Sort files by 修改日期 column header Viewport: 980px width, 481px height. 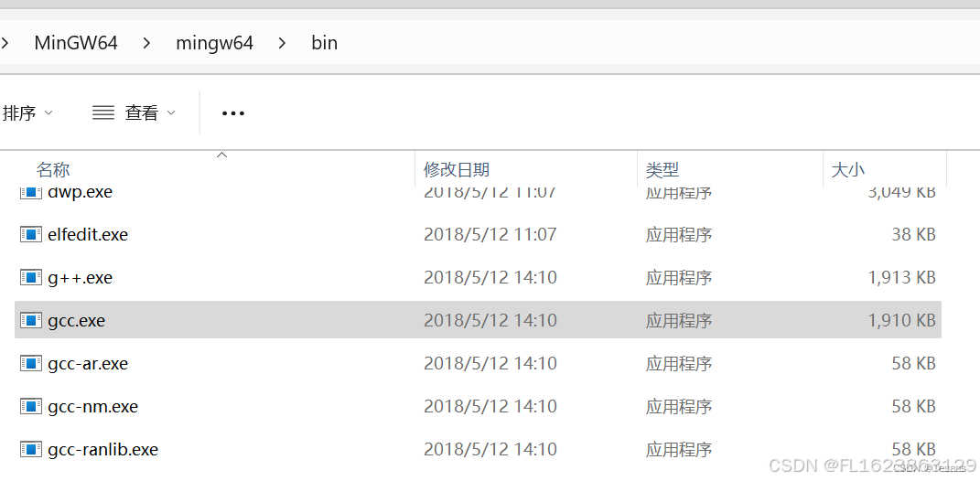pos(457,169)
